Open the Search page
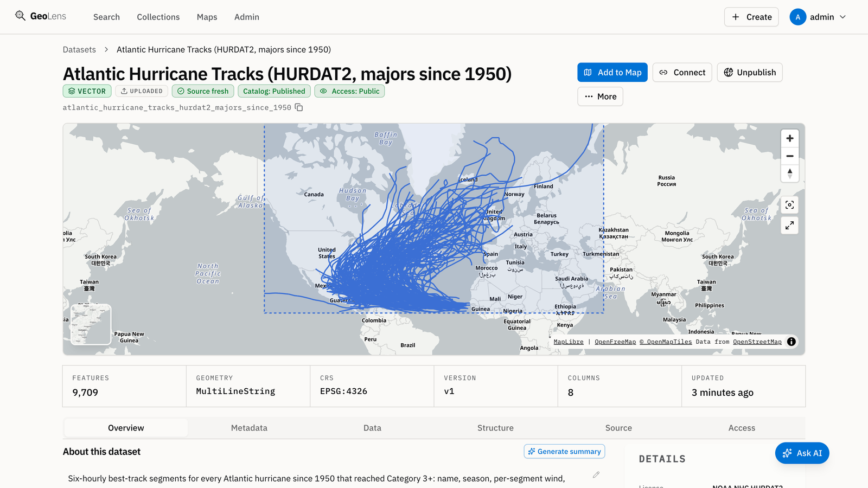 [106, 17]
